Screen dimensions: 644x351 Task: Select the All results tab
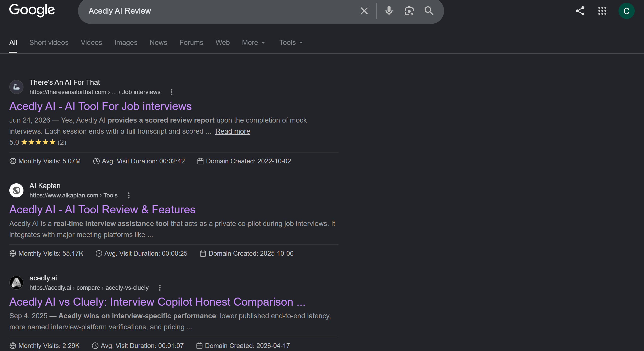[x=13, y=42]
